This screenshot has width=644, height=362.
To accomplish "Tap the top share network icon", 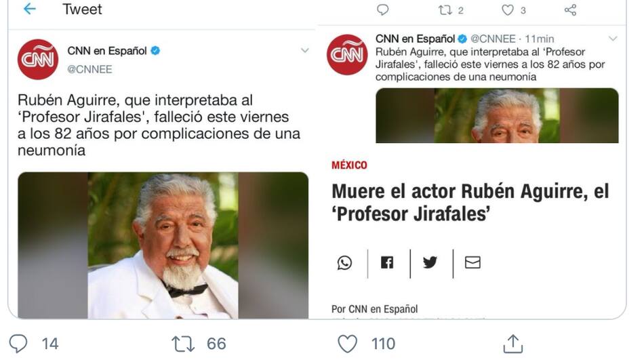I will click(x=570, y=10).
